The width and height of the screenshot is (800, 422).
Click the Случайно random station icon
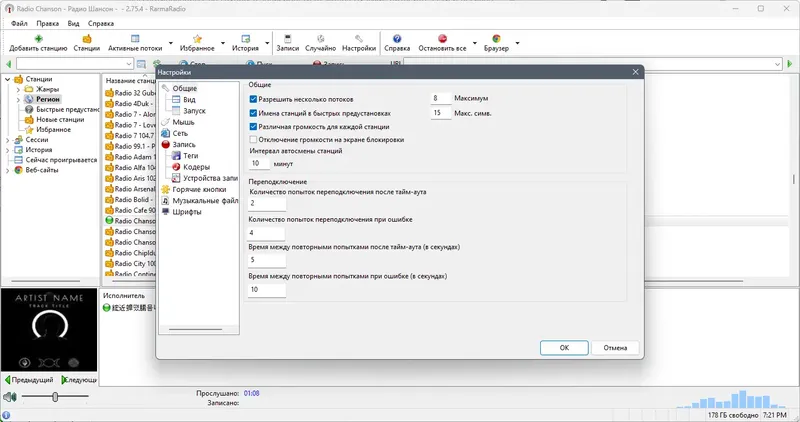320,39
